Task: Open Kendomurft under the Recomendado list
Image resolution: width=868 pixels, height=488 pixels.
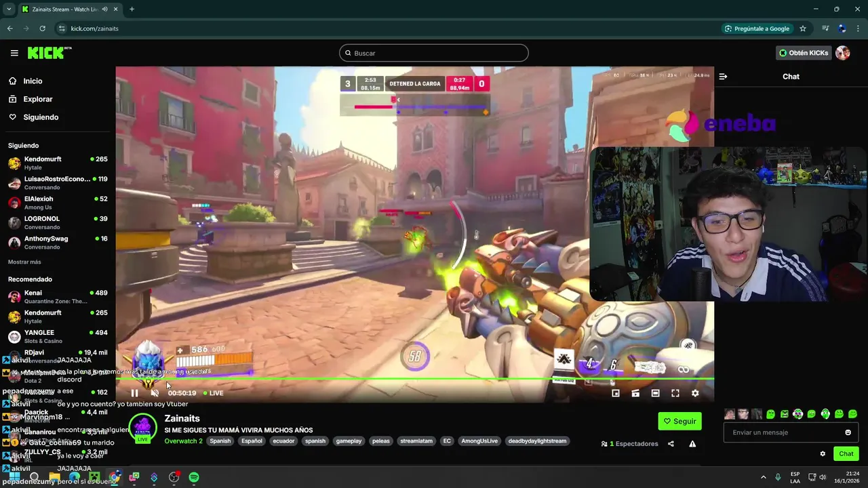Action: 58,317
